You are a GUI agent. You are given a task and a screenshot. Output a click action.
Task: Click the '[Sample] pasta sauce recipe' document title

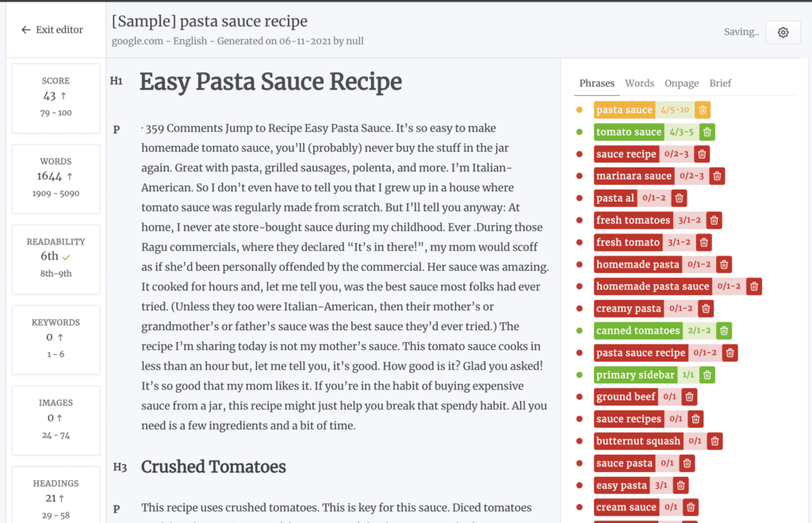click(209, 21)
